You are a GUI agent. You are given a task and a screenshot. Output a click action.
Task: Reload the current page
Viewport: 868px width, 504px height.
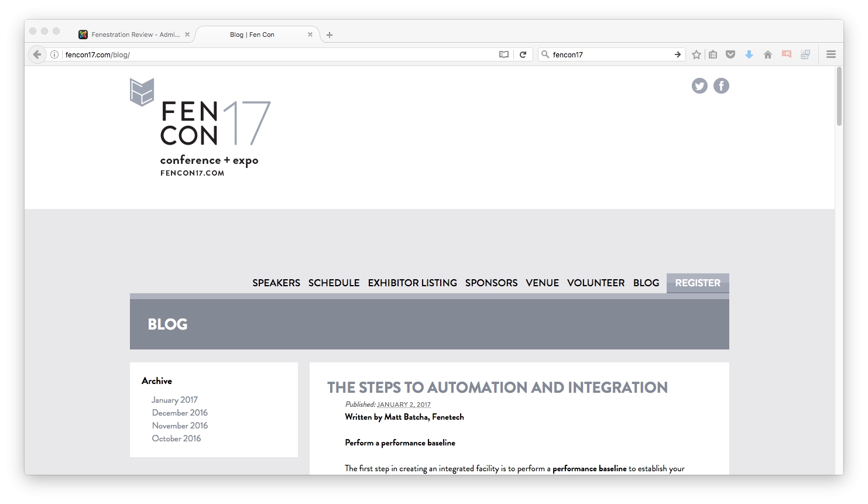pyautogui.click(x=523, y=54)
